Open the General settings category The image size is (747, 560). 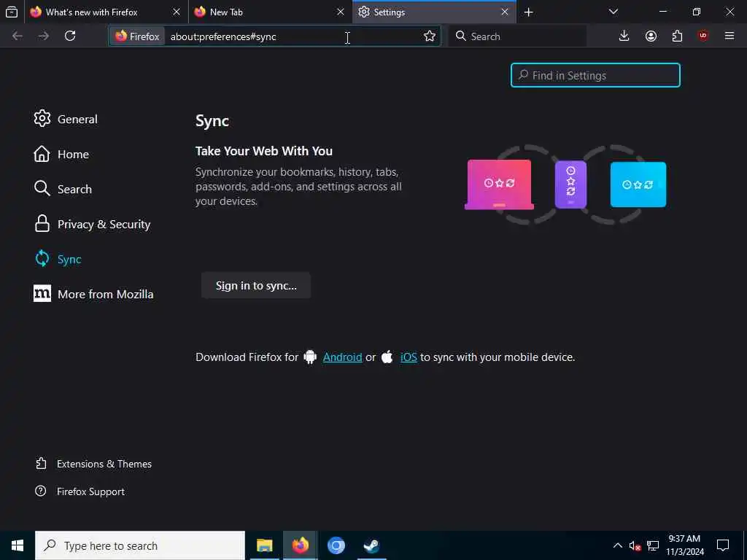66,119
